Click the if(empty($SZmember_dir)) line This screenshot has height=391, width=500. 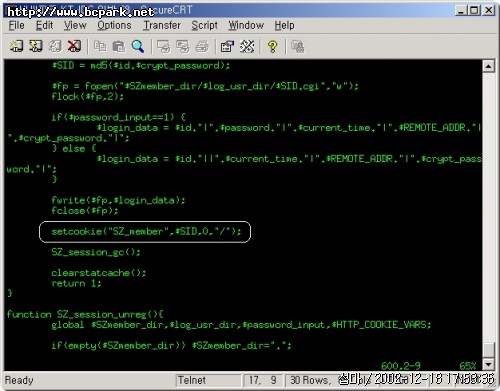pos(171,345)
